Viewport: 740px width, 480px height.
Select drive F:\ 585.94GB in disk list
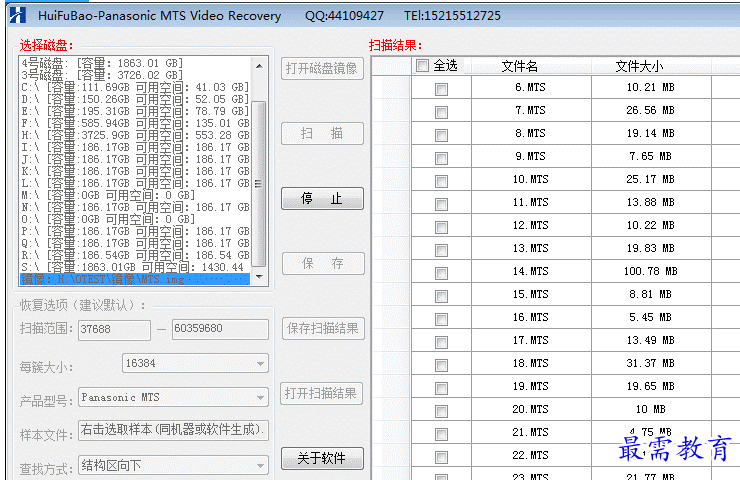pos(135,123)
